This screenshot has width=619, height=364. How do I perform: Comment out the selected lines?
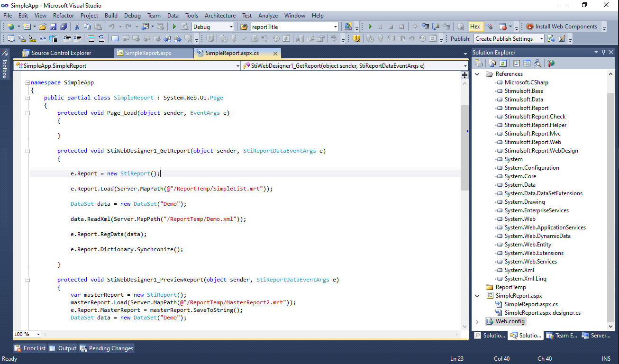pos(91,39)
